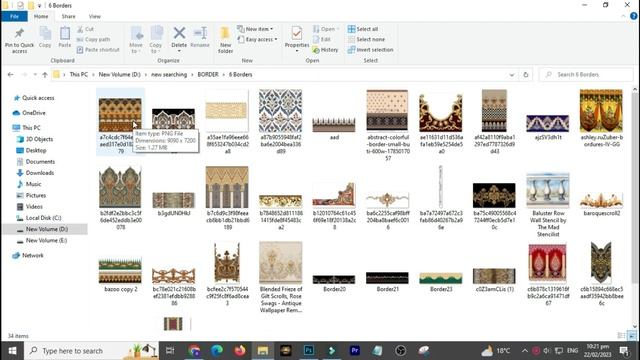Open the Copy to command

pos(156,40)
